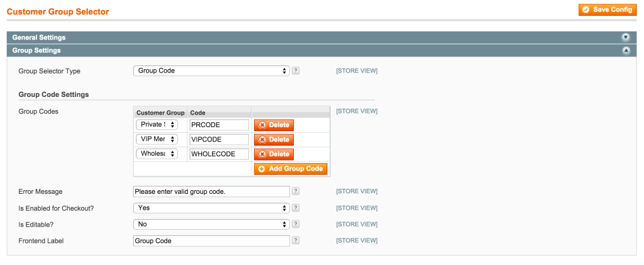Click the help icon beside Frontend Label
The height and width of the screenshot is (265, 644).
click(x=296, y=240)
